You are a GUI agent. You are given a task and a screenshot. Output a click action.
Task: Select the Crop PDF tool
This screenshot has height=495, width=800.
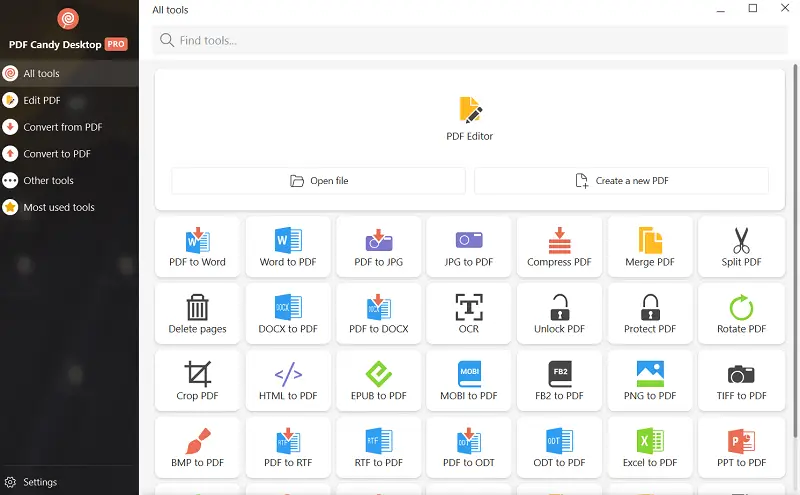197,381
